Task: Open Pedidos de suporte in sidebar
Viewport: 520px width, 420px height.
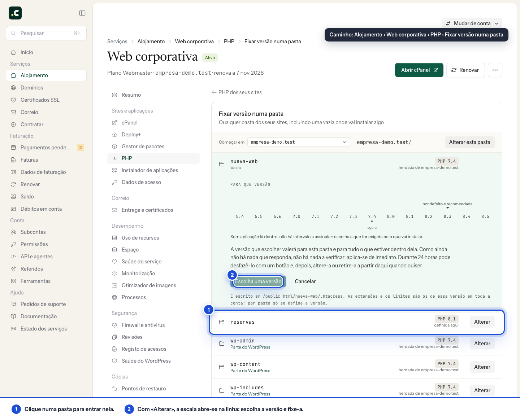Action: (x=46, y=304)
